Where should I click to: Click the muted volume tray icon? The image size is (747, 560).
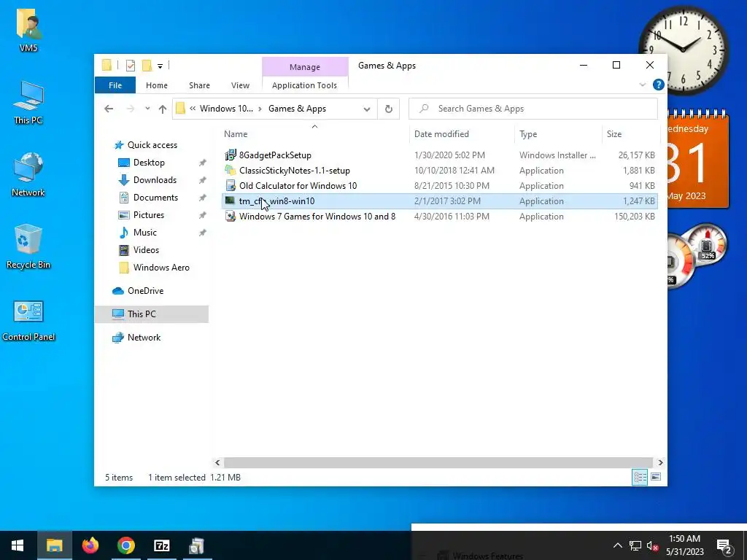[652, 545]
